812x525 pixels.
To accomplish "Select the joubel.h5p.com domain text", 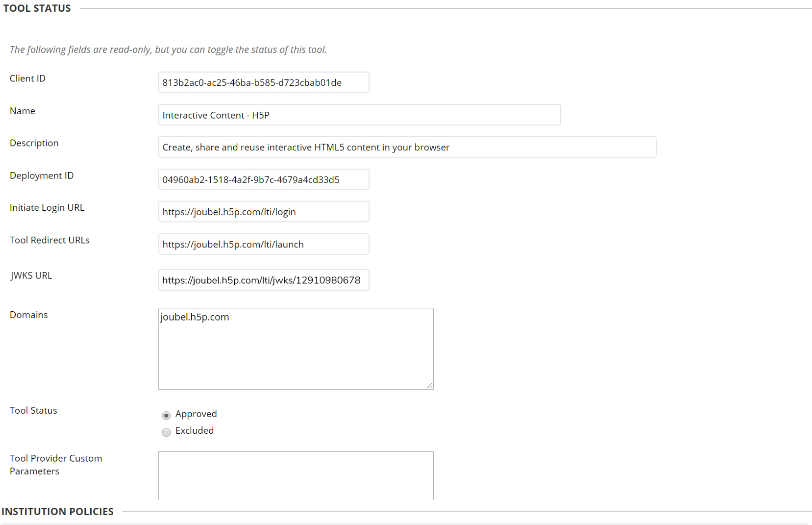I will coord(194,317).
